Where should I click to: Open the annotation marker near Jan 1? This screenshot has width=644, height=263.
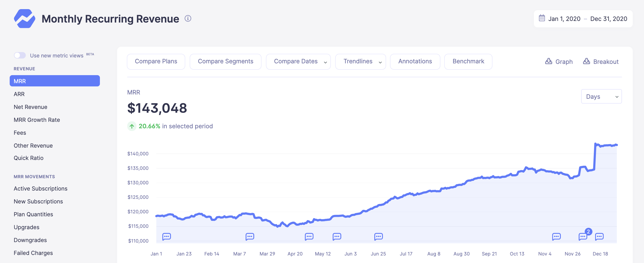(x=167, y=236)
